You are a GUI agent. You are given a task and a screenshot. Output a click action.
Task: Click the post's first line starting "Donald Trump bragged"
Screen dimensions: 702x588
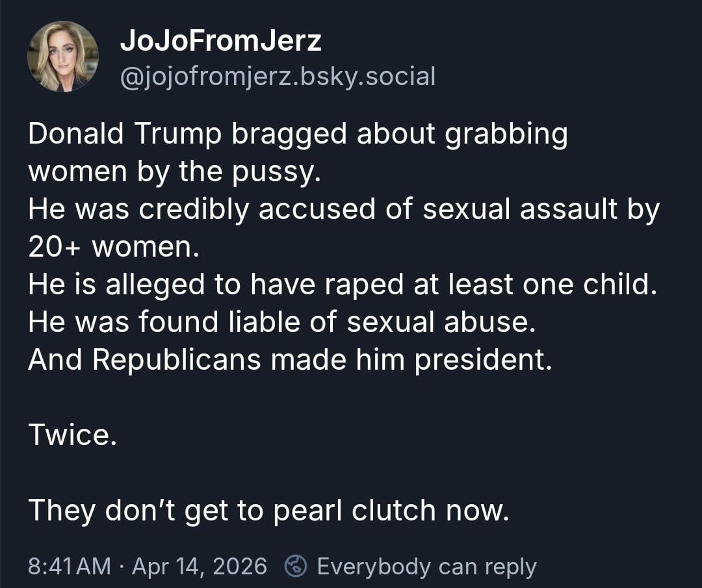pyautogui.click(x=298, y=134)
